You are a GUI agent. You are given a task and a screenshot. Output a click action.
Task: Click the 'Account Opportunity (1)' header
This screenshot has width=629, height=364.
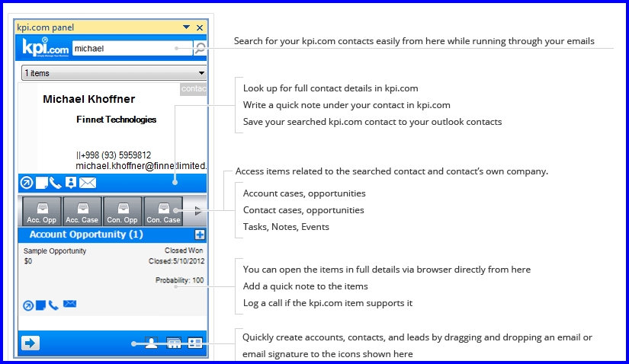(x=86, y=235)
